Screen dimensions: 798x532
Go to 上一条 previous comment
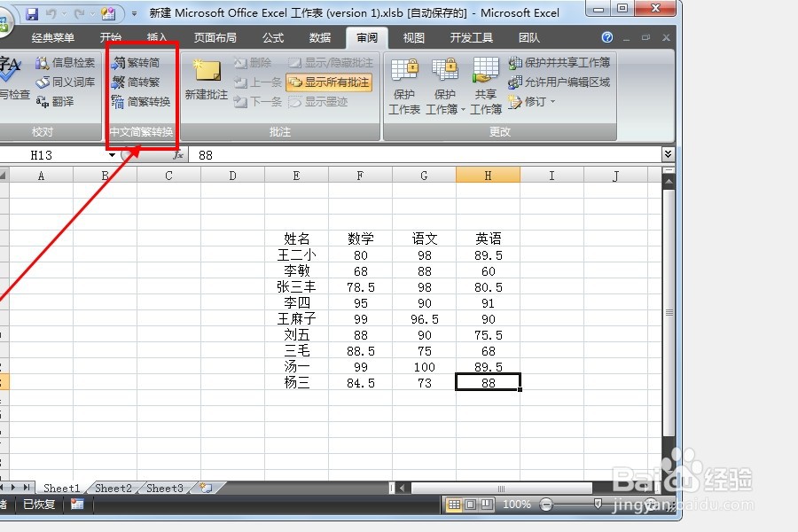[257, 82]
